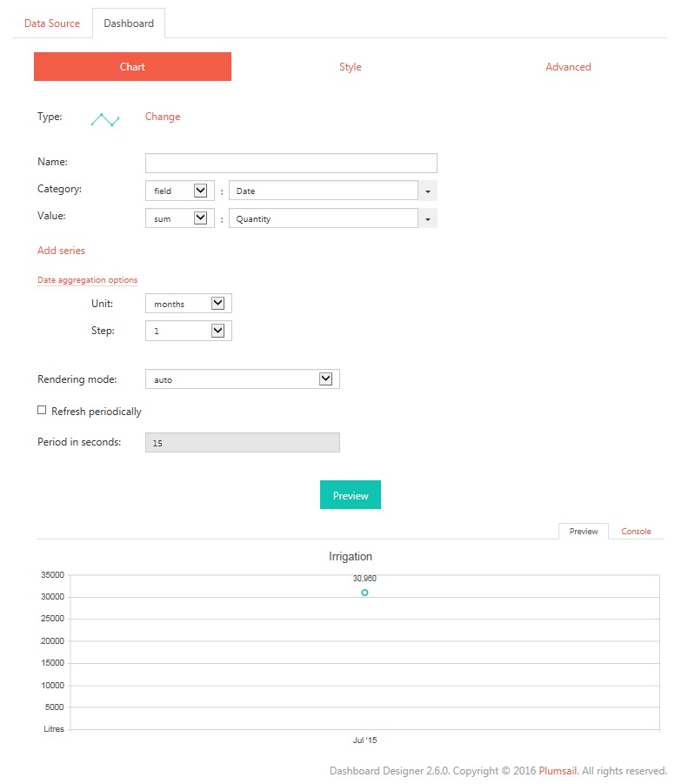695x784 pixels.
Task: Click the Category field arrow button
Action: [x=428, y=191]
